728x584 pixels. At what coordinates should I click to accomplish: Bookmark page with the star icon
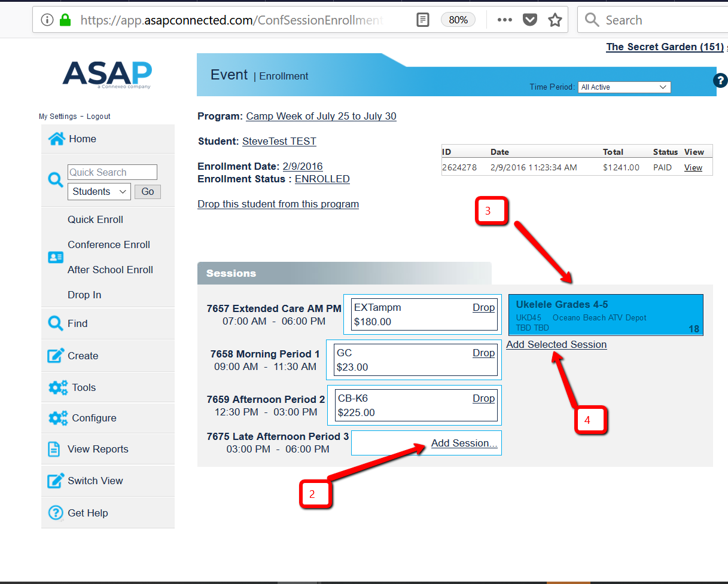click(x=555, y=20)
